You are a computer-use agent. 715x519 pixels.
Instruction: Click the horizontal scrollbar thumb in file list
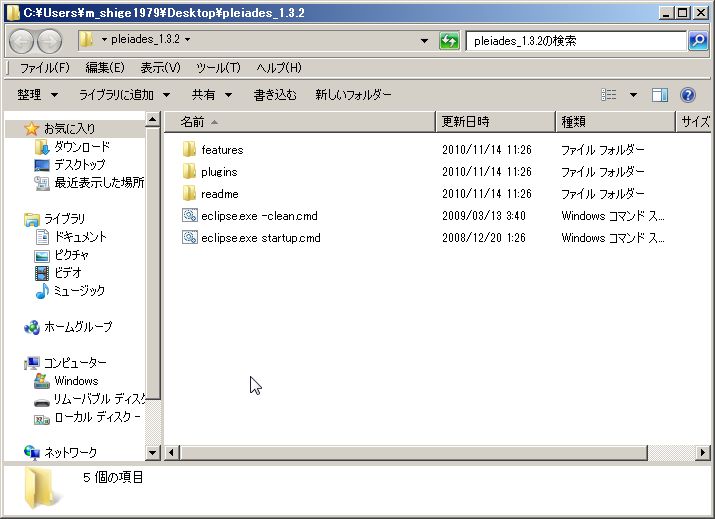tap(414, 452)
